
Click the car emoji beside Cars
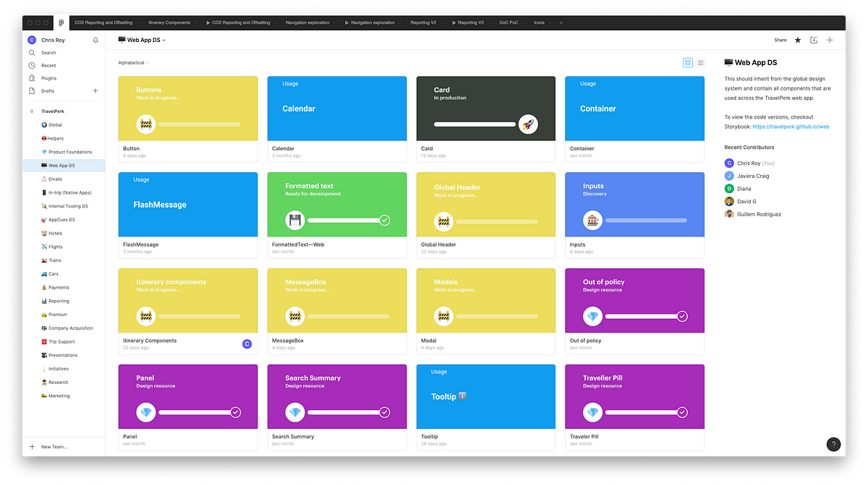coord(44,274)
